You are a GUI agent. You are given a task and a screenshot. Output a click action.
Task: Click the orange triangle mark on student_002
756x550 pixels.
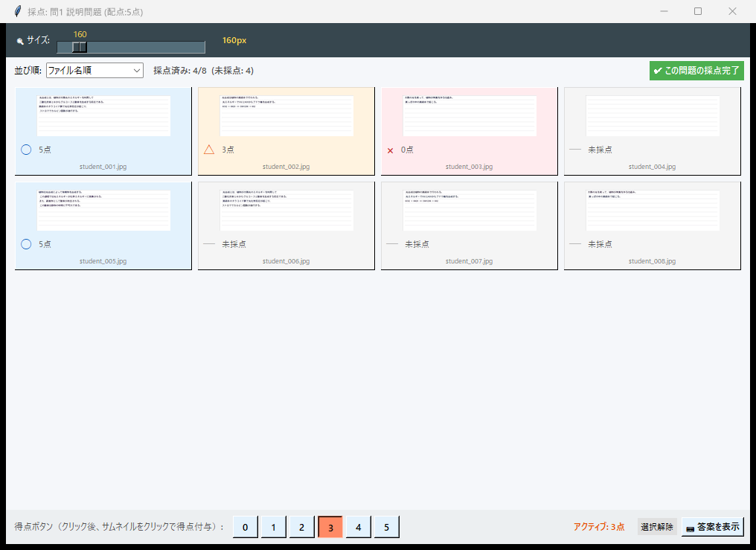click(x=209, y=150)
